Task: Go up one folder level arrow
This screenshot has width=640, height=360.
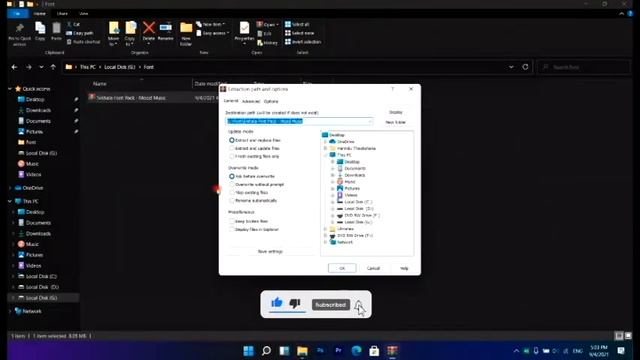Action: point(53,67)
